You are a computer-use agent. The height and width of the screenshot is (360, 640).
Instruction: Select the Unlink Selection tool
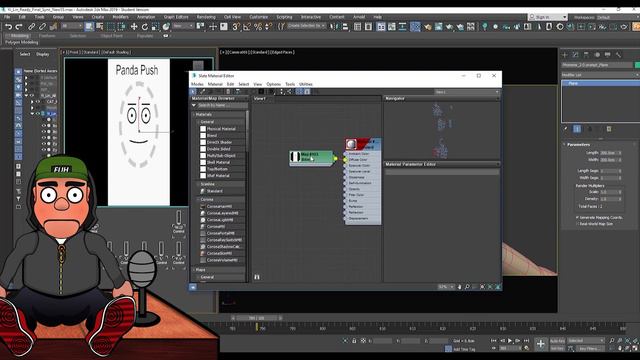[x=42, y=27]
